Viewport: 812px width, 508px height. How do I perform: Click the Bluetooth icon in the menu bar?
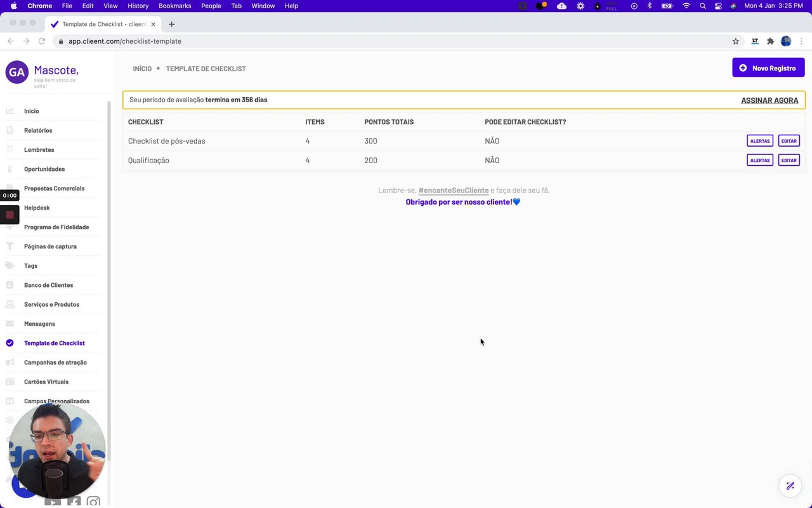[650, 6]
